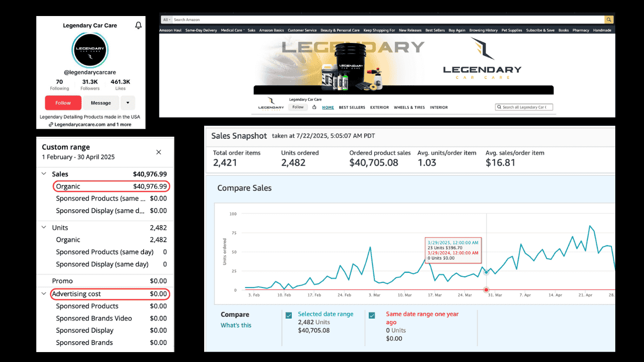Select Beauty & Personal Care
This screenshot has height=362, width=644.
340,30
